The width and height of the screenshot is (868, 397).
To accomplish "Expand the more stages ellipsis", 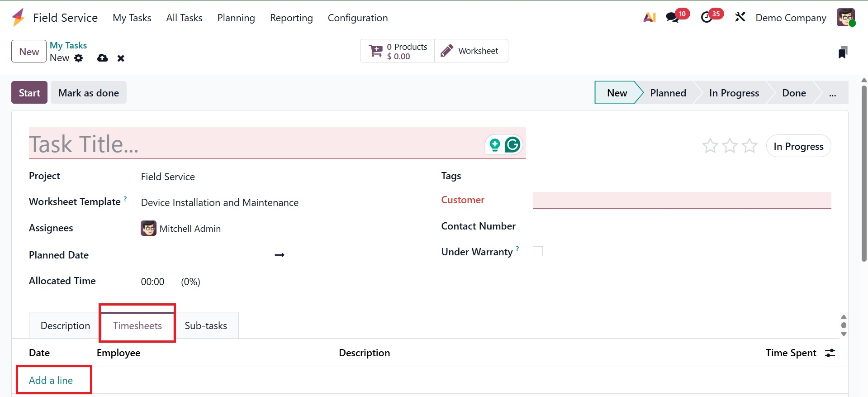I will click(832, 93).
